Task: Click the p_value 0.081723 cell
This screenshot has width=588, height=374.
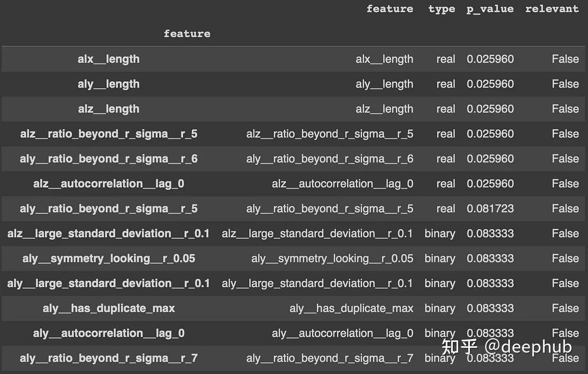Action: pyautogui.click(x=490, y=208)
